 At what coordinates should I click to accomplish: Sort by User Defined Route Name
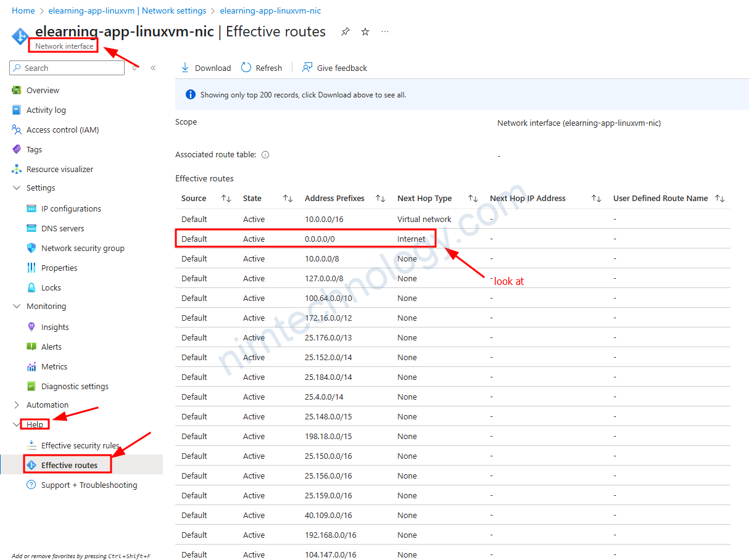(719, 199)
